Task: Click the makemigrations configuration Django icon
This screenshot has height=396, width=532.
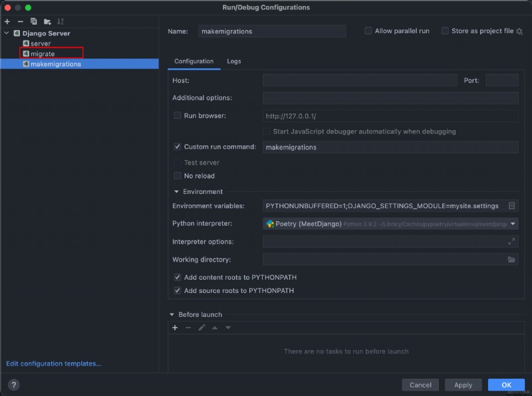Action: [x=26, y=64]
